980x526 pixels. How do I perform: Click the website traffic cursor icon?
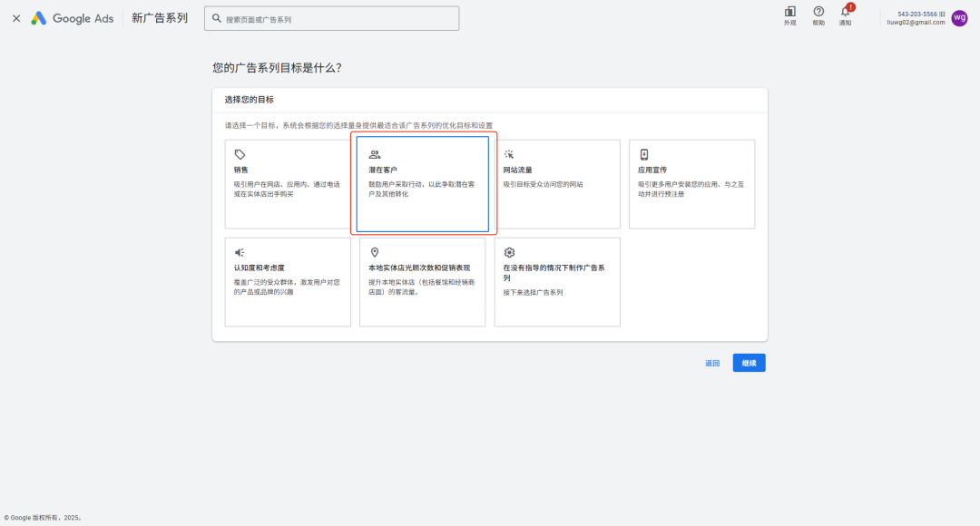pos(509,154)
